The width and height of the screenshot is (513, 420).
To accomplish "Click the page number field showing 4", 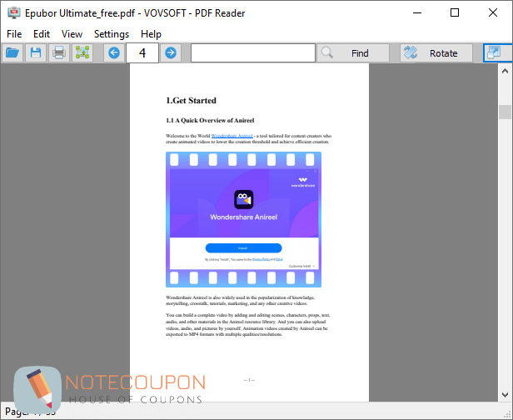I will tap(142, 52).
